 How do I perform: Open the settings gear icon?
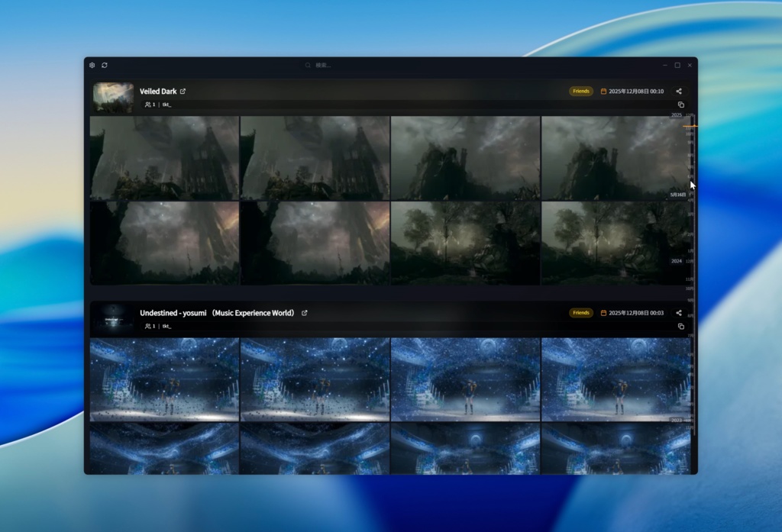[x=92, y=66]
